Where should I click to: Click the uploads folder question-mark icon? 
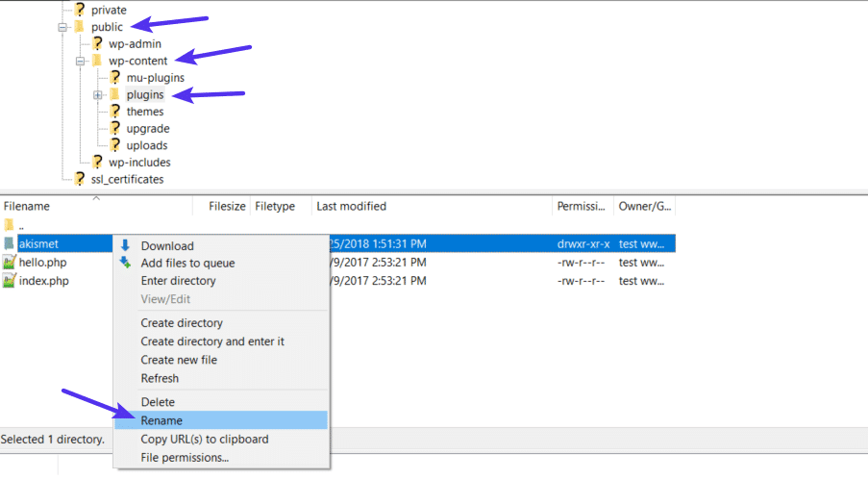(114, 145)
